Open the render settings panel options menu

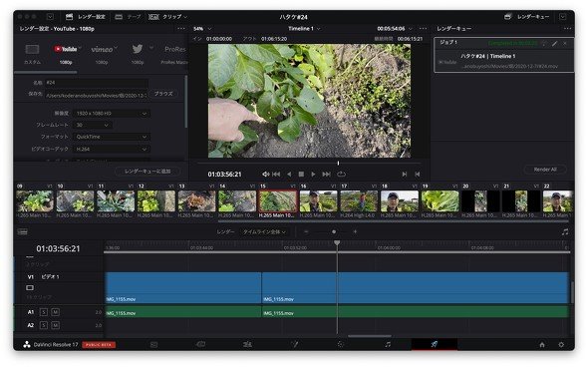tap(181, 29)
